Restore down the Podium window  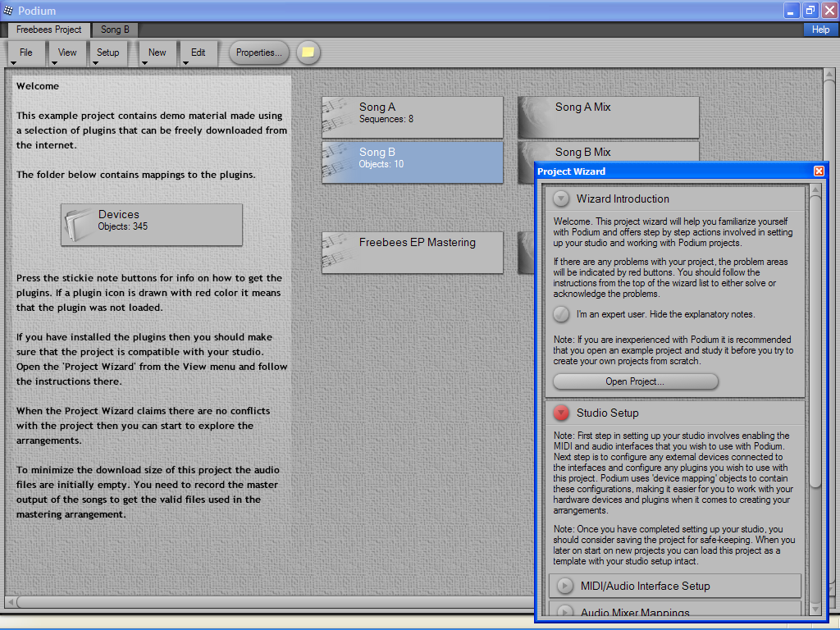coord(810,11)
